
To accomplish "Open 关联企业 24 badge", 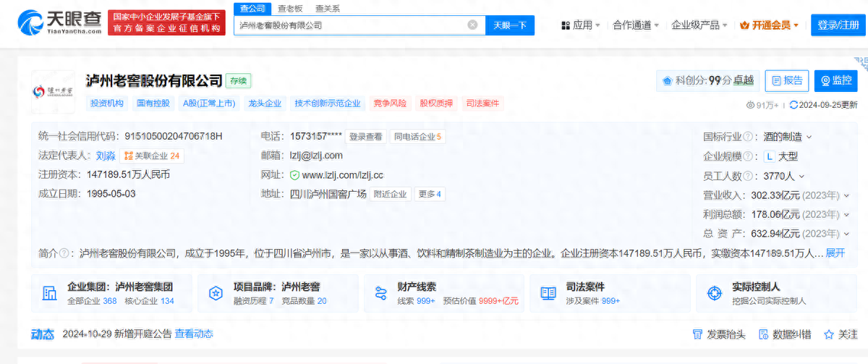I will coord(153,156).
